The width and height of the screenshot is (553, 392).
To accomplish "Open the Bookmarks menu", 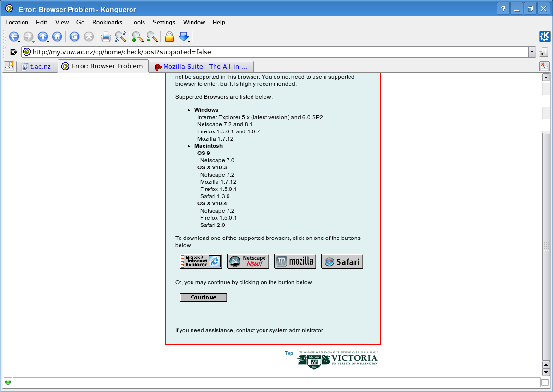I will (x=107, y=22).
